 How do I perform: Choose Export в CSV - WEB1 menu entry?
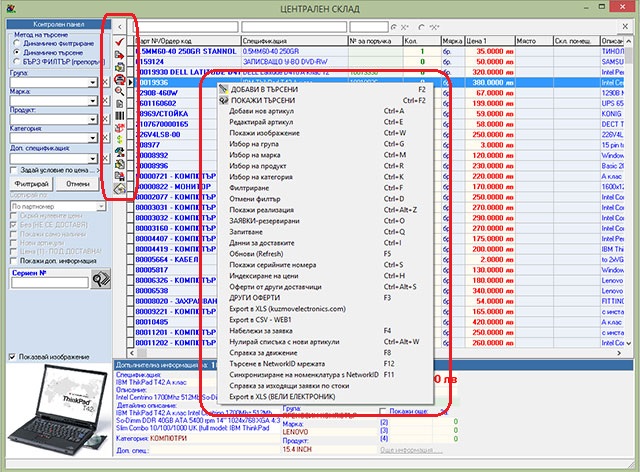[x=325, y=320]
